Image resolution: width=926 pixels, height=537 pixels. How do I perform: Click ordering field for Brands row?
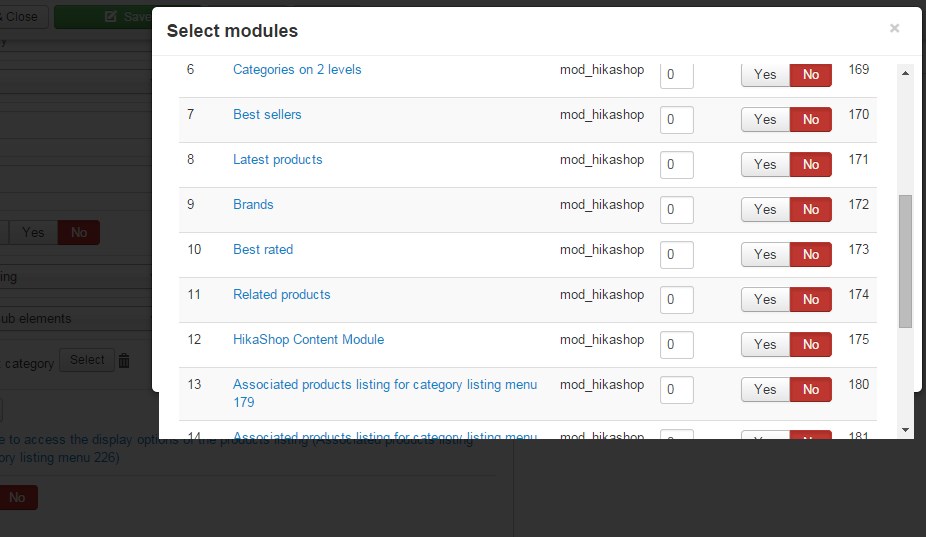point(677,210)
